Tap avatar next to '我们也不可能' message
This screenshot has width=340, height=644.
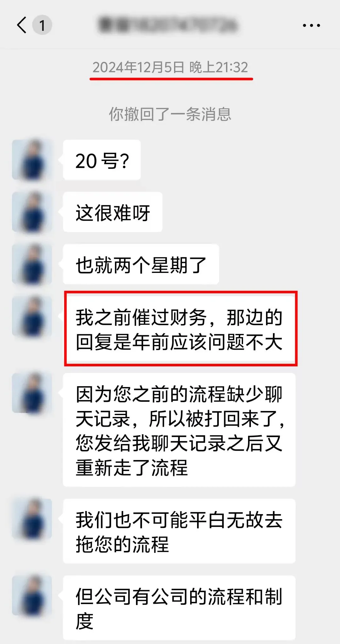pyautogui.click(x=32, y=519)
